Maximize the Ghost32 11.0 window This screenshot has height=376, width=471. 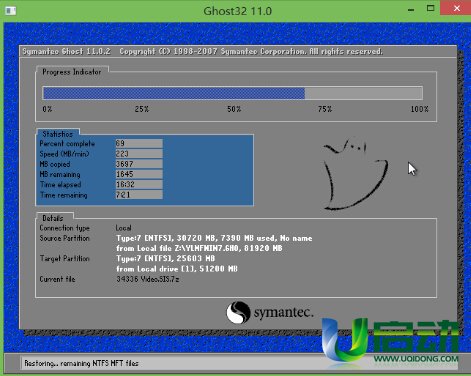(x=430, y=8)
